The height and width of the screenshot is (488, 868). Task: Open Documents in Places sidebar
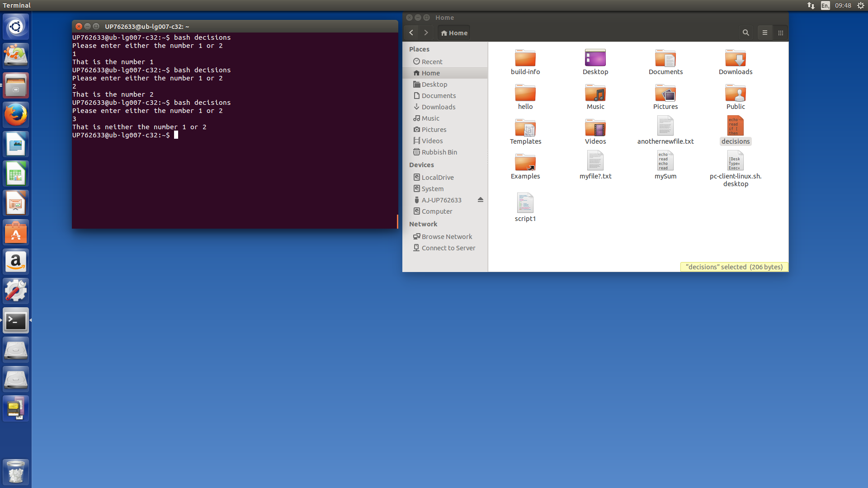pyautogui.click(x=445, y=95)
